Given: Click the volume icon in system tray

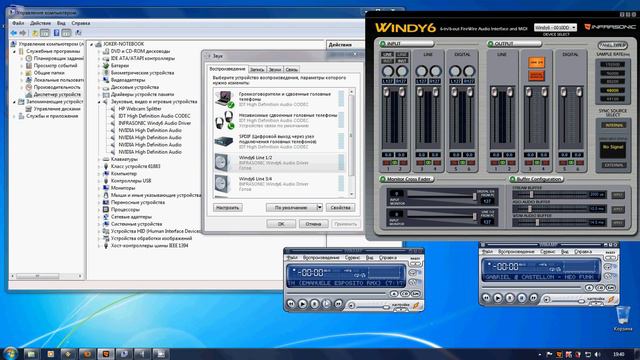Looking at the screenshot, I should point(598,354).
